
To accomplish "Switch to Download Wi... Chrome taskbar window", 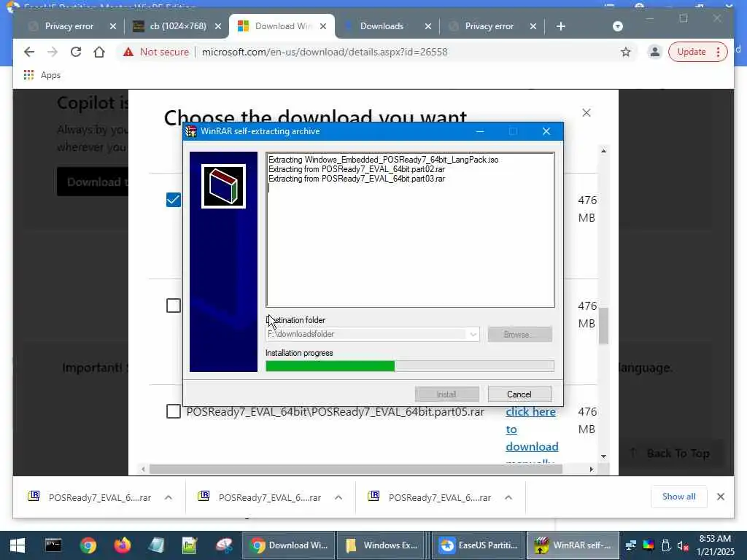I will (289, 545).
